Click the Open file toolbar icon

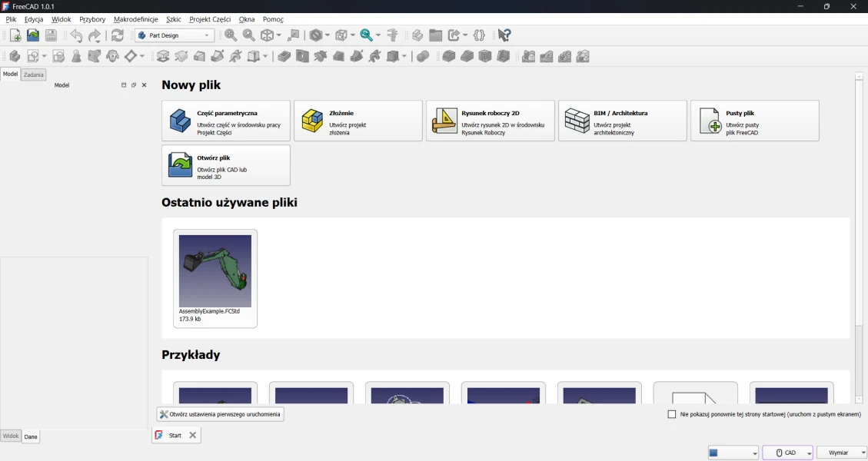[x=33, y=35]
